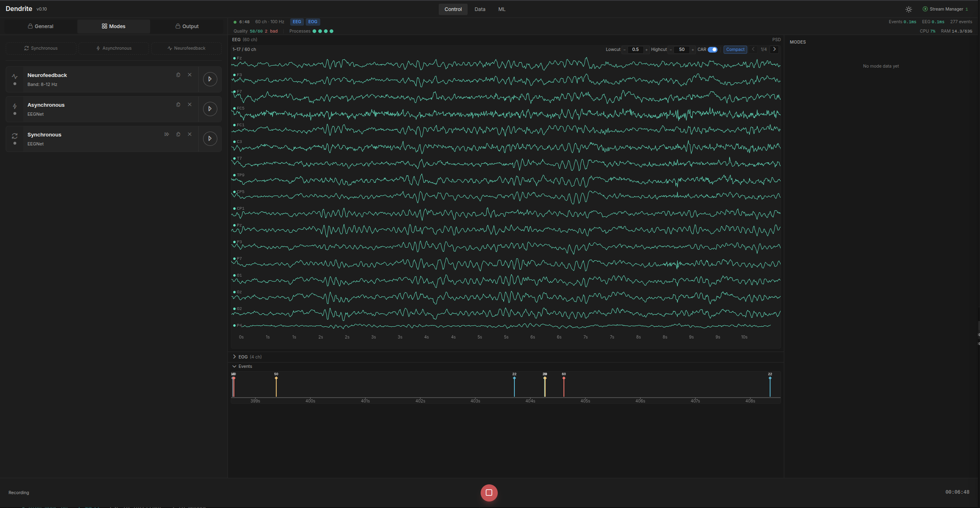Collapse the Events section
Screen dimensions: 980x508
[x=242, y=367]
